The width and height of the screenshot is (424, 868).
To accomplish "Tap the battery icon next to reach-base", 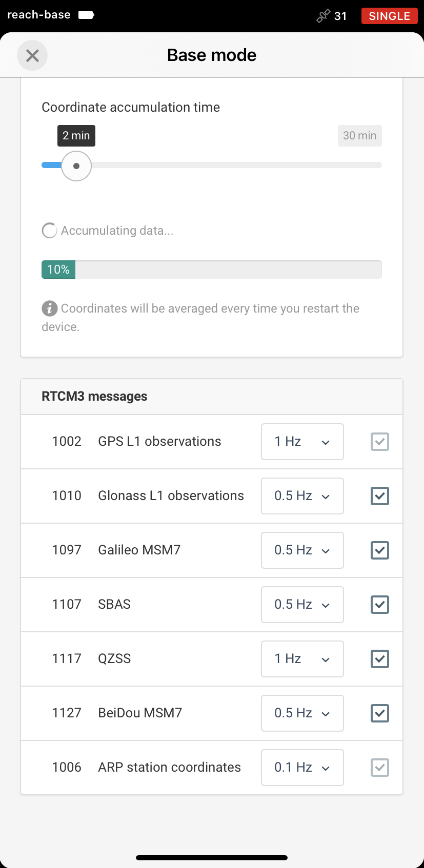I will (x=86, y=15).
